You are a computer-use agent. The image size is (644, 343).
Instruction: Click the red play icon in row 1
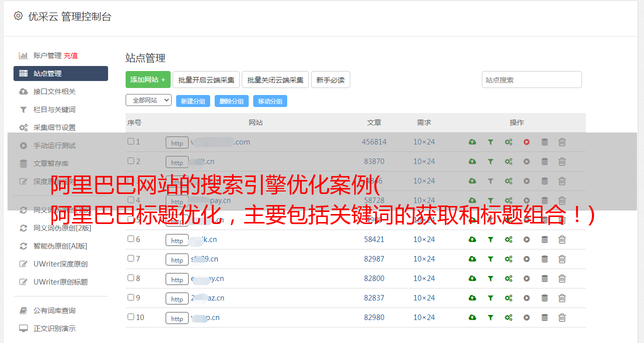[x=526, y=142]
